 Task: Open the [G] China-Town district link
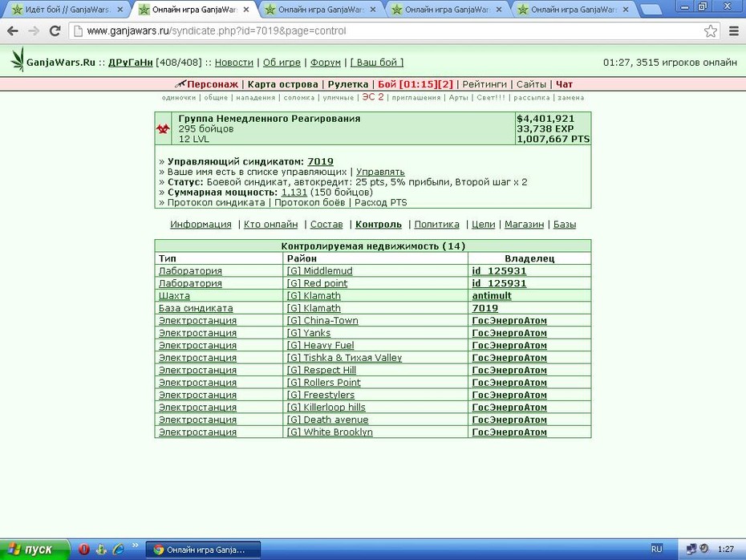click(322, 320)
